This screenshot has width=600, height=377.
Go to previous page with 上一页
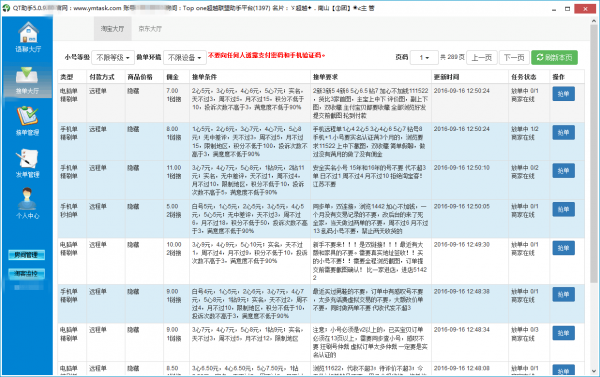pos(482,57)
